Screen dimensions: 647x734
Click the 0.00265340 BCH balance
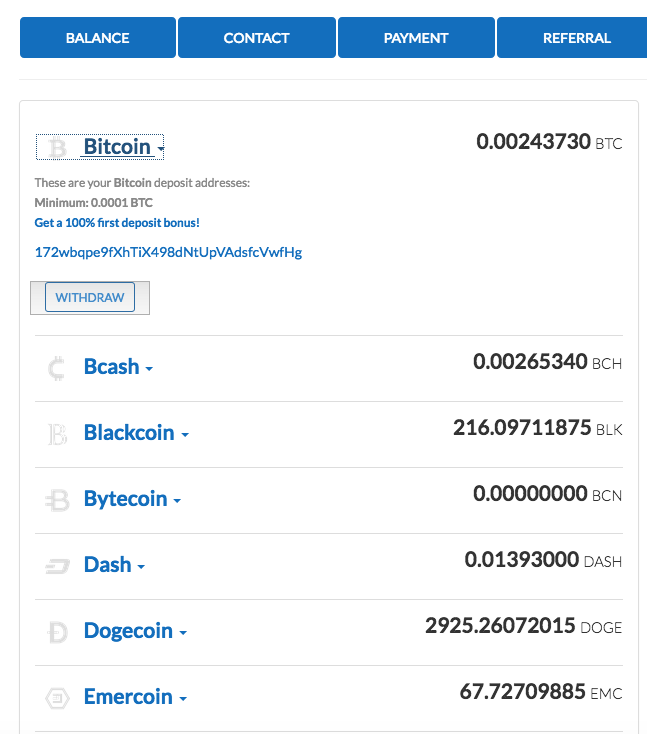click(x=548, y=362)
